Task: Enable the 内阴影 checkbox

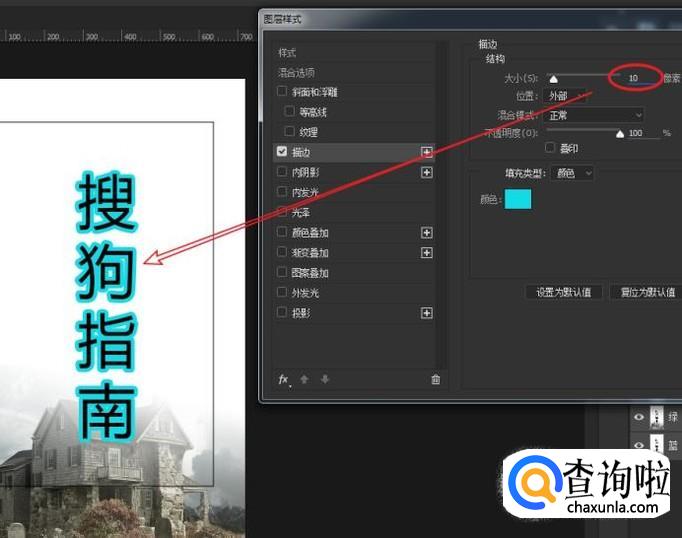Action: 282,172
